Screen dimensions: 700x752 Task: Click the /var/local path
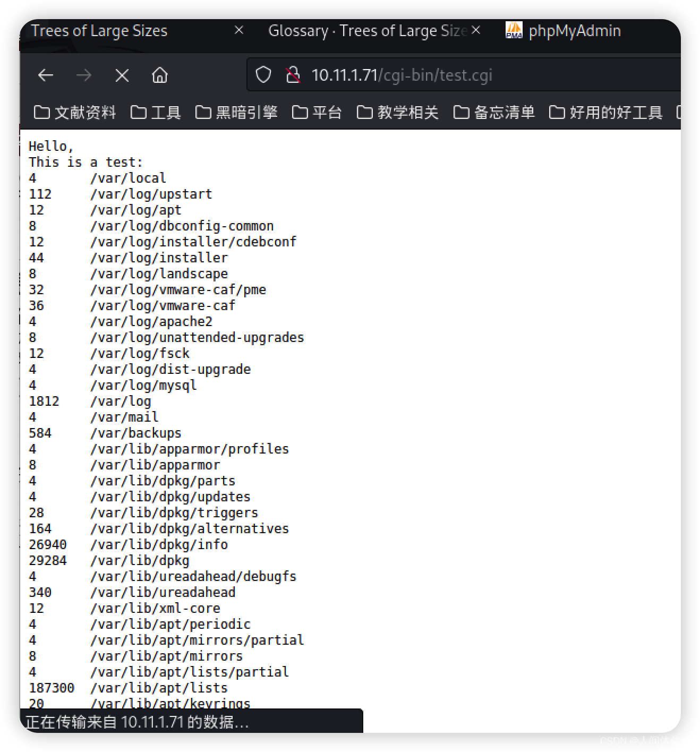click(128, 178)
